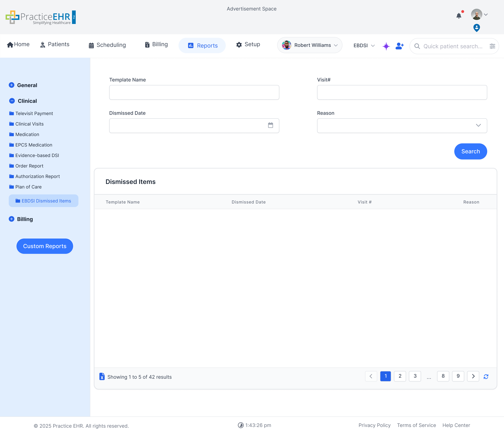
Task: Open the Setup menu
Action: 248,44
